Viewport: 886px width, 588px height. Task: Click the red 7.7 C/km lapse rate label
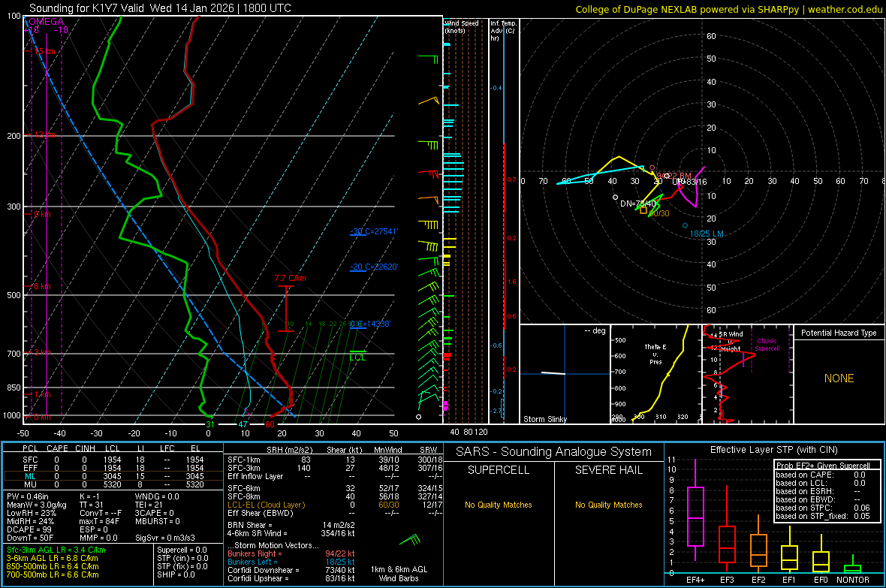pyautogui.click(x=291, y=278)
